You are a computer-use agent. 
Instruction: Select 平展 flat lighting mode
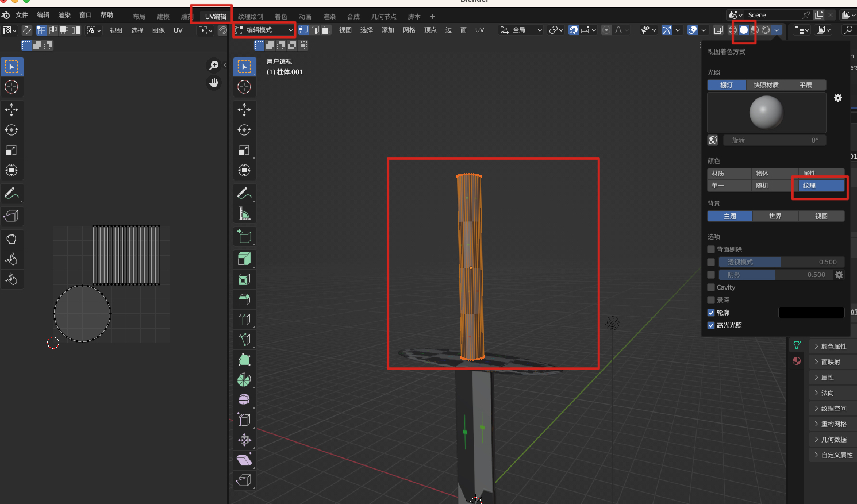point(806,85)
